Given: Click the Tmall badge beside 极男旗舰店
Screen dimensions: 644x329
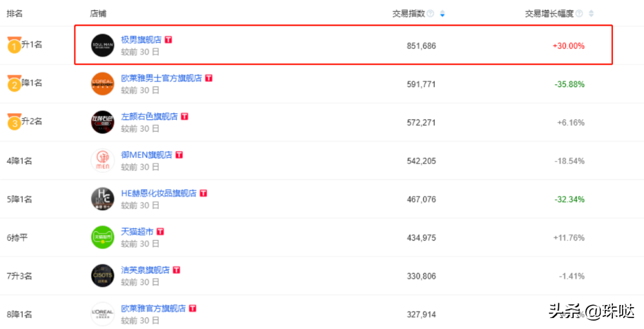Looking at the screenshot, I should point(168,39).
